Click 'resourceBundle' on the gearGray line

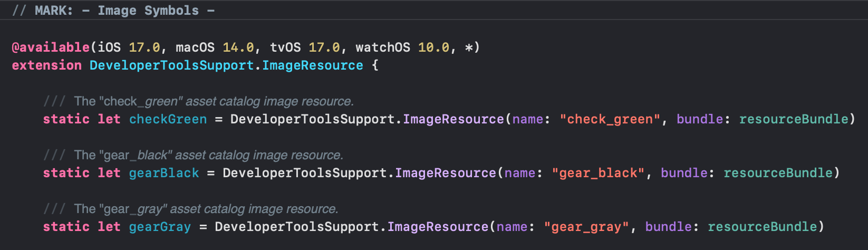(762, 227)
